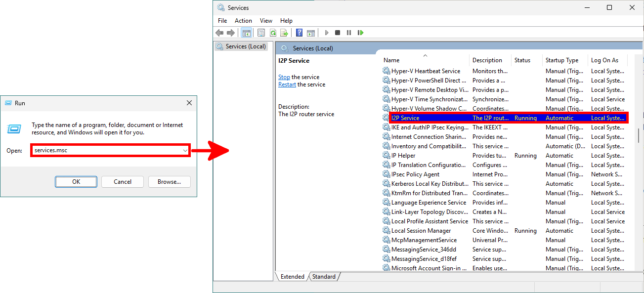Open the Action menu

(x=243, y=20)
